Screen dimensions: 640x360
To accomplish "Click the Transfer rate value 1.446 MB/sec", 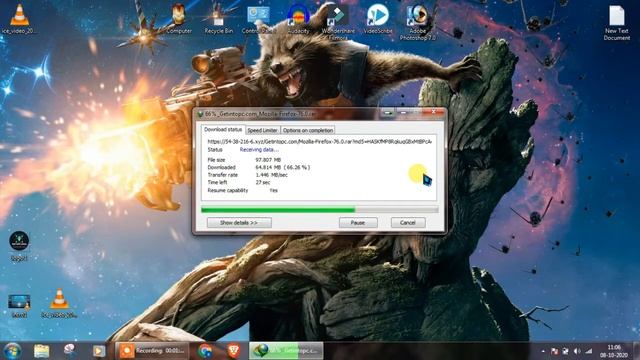I will coord(271,175).
